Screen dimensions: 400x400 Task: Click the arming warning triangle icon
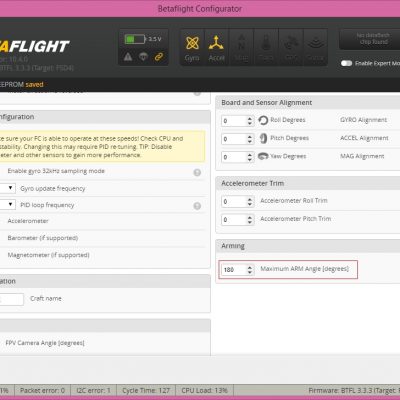tap(128, 57)
